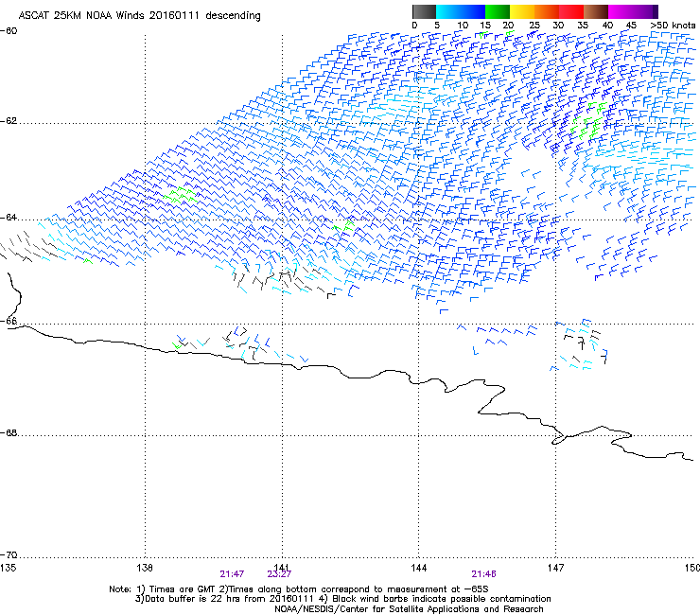Click the latitude label '-62'
The height and width of the screenshot is (615, 700).
(x=9, y=121)
